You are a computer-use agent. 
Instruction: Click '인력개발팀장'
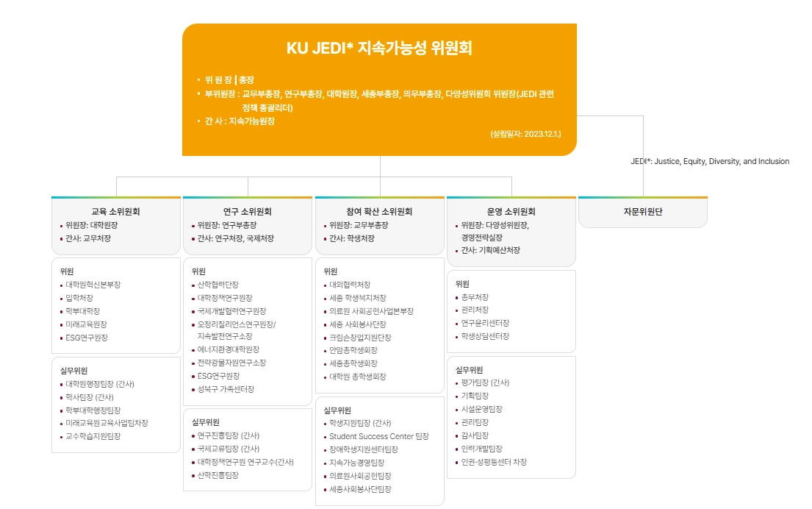click(481, 449)
